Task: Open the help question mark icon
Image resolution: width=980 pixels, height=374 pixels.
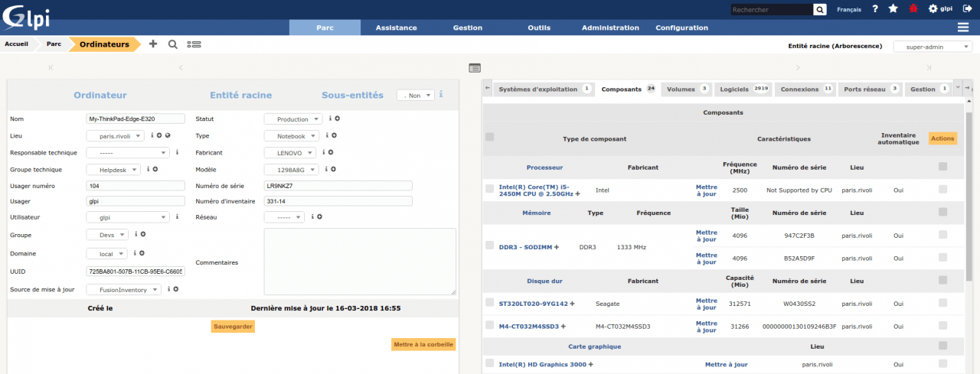Action: point(874,9)
